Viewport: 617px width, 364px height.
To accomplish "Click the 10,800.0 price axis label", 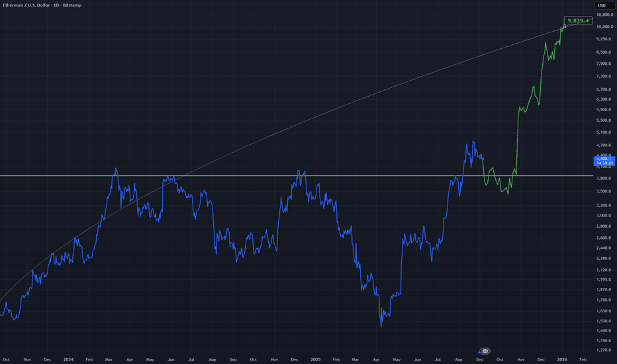I will click(605, 15).
